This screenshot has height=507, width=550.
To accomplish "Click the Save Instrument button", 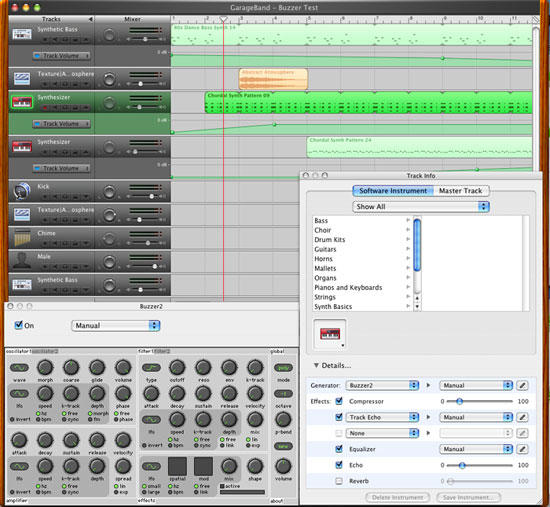I will 468,498.
